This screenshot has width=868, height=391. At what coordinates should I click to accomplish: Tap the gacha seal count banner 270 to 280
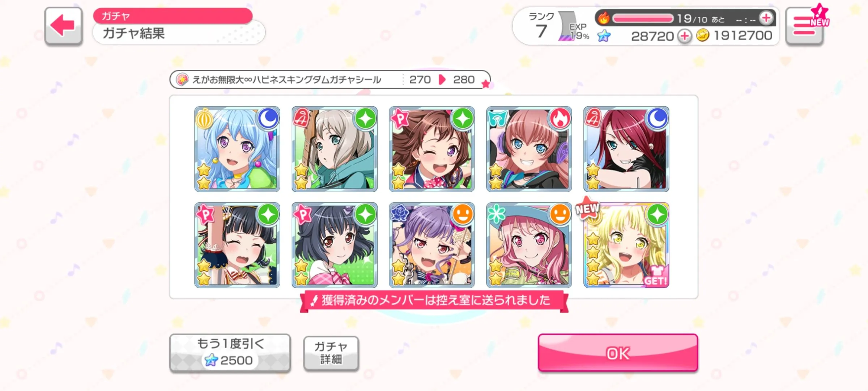(x=330, y=79)
